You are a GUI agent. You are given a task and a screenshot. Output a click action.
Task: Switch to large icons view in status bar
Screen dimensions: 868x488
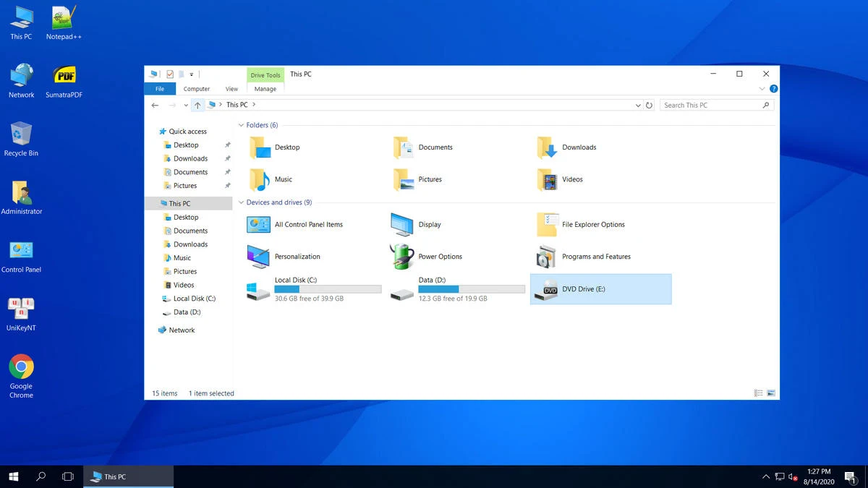tap(771, 393)
